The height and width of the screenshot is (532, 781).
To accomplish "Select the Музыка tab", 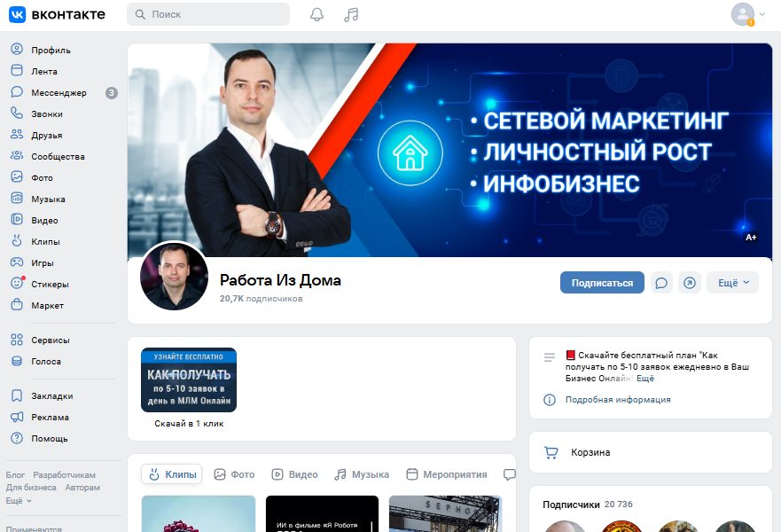I will tap(362, 474).
